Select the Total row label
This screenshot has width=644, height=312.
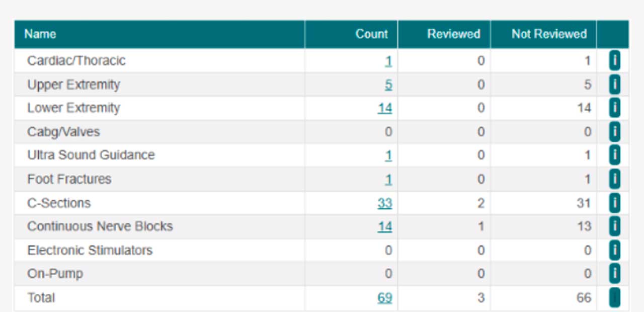[x=41, y=297]
